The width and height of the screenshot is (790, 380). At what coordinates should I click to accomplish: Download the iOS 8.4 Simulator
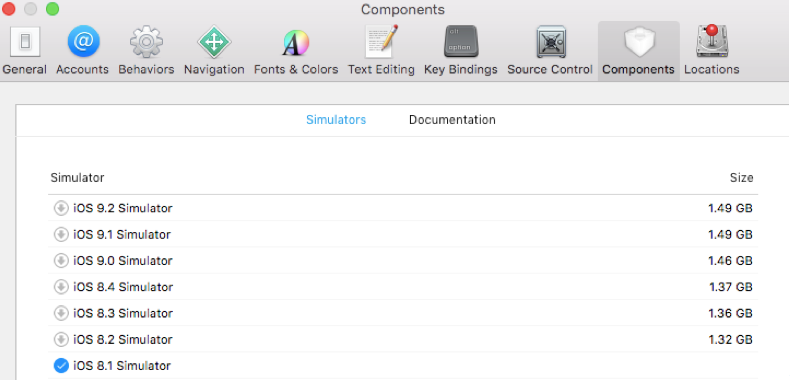pyautogui.click(x=61, y=287)
